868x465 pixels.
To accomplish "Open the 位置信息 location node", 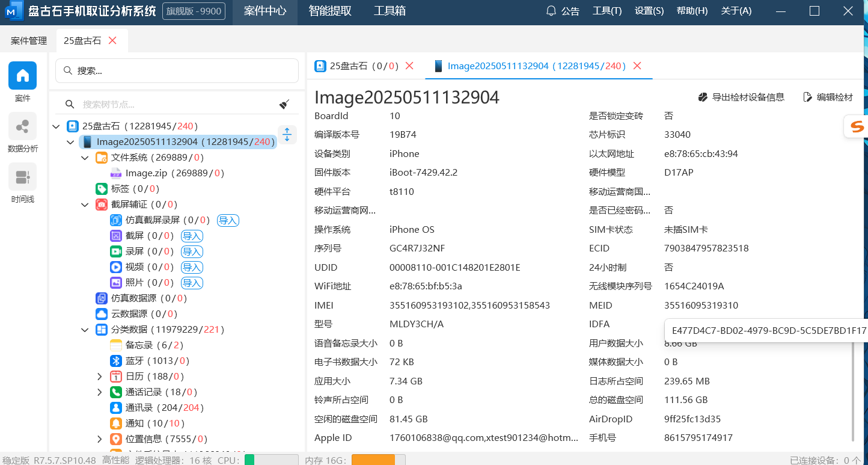I will [159, 439].
